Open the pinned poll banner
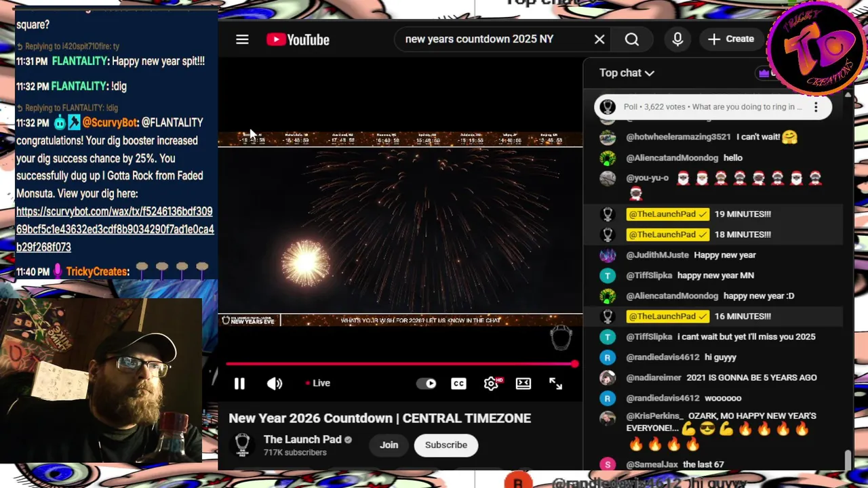868x488 pixels. click(713, 107)
